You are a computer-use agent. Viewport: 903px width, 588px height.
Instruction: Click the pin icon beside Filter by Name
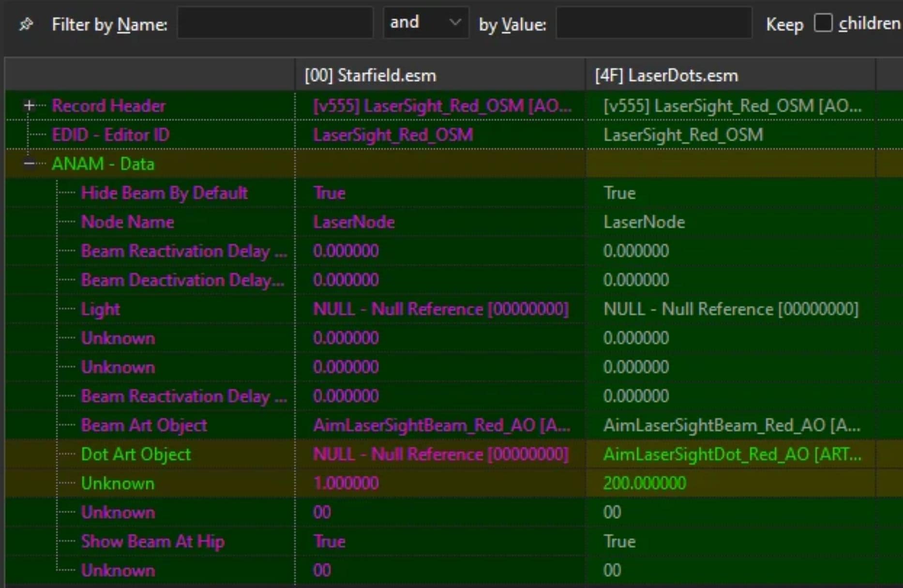pos(26,24)
